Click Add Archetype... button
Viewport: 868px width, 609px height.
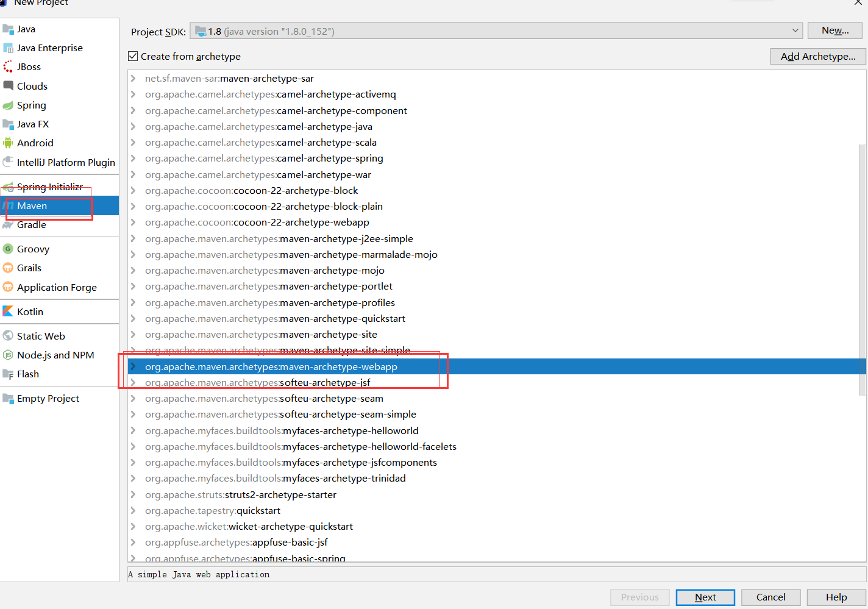click(x=818, y=56)
